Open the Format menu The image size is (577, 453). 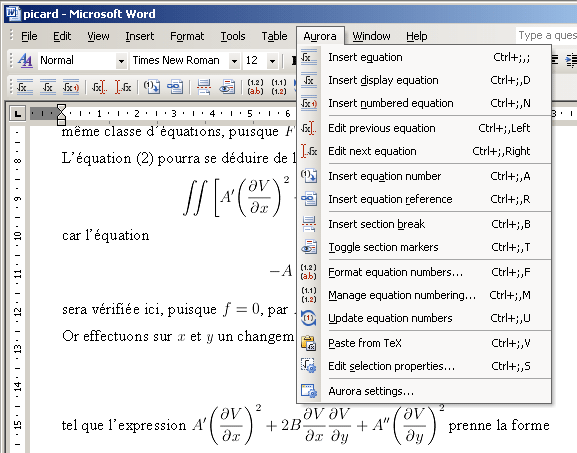coord(187,36)
